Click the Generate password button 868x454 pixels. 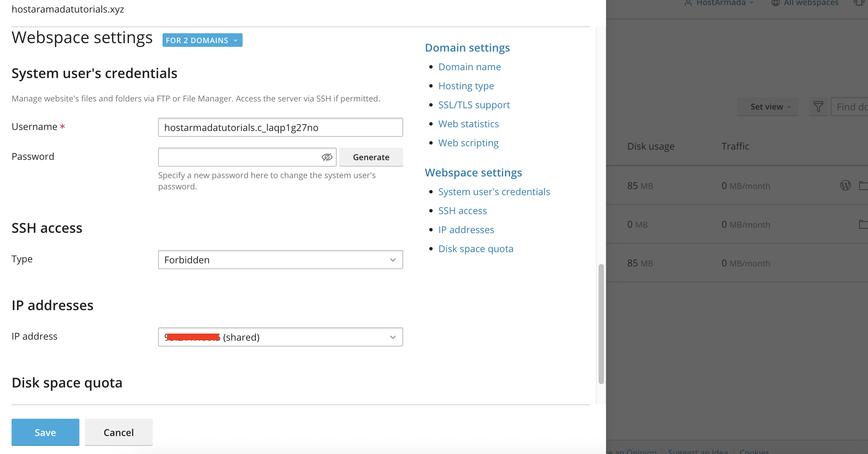[371, 157]
